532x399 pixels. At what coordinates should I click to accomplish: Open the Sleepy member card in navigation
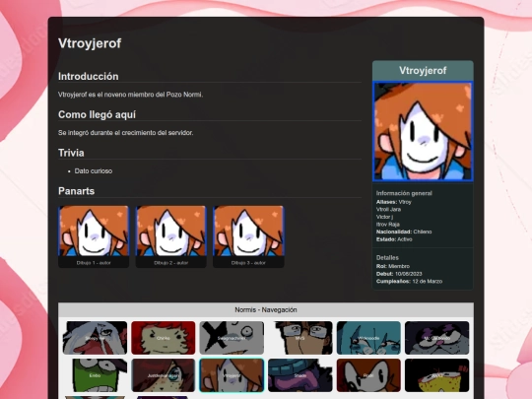coord(95,338)
